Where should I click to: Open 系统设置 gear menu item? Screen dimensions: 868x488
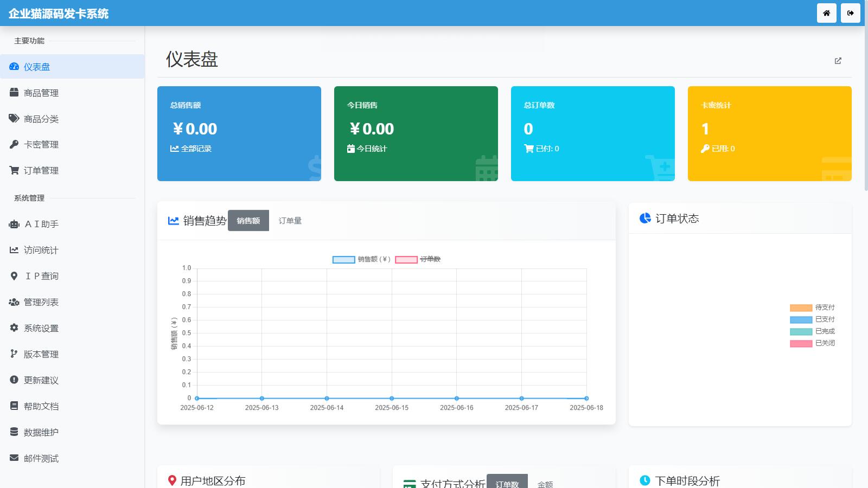pos(41,328)
